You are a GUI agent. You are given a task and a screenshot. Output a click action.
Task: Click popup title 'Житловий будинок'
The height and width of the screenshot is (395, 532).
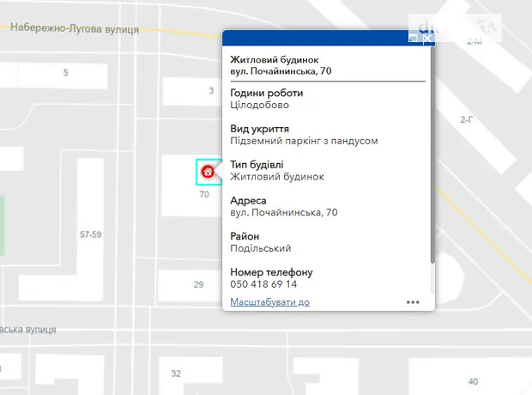(x=274, y=60)
